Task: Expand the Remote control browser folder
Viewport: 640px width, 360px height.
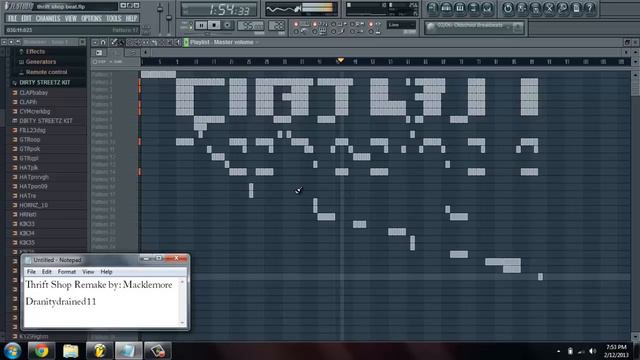Action: 46,72
